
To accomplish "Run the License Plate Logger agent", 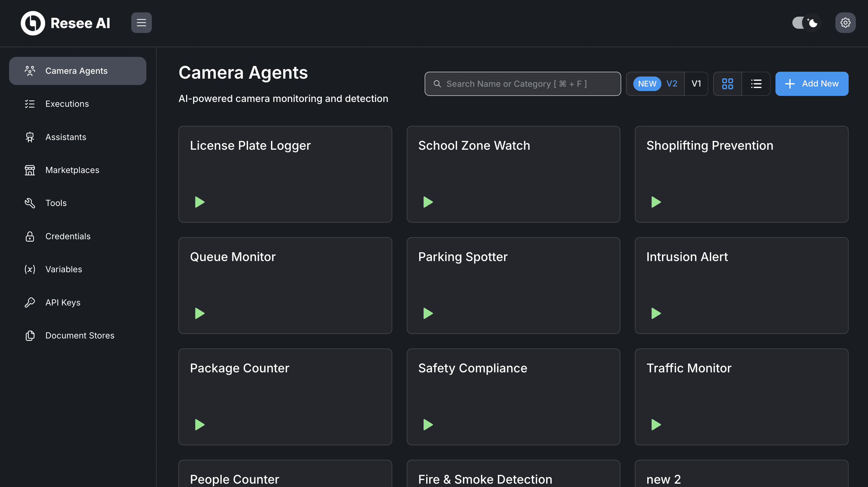I will (200, 202).
